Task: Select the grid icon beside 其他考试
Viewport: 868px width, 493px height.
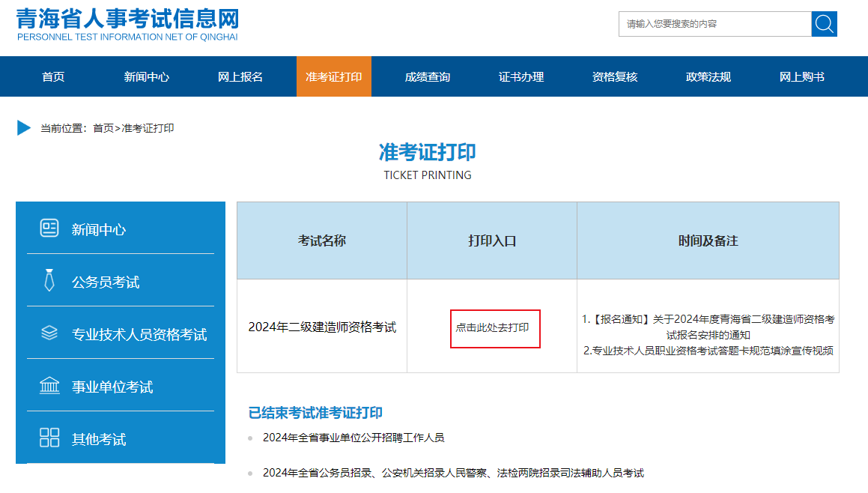Action: click(49, 439)
